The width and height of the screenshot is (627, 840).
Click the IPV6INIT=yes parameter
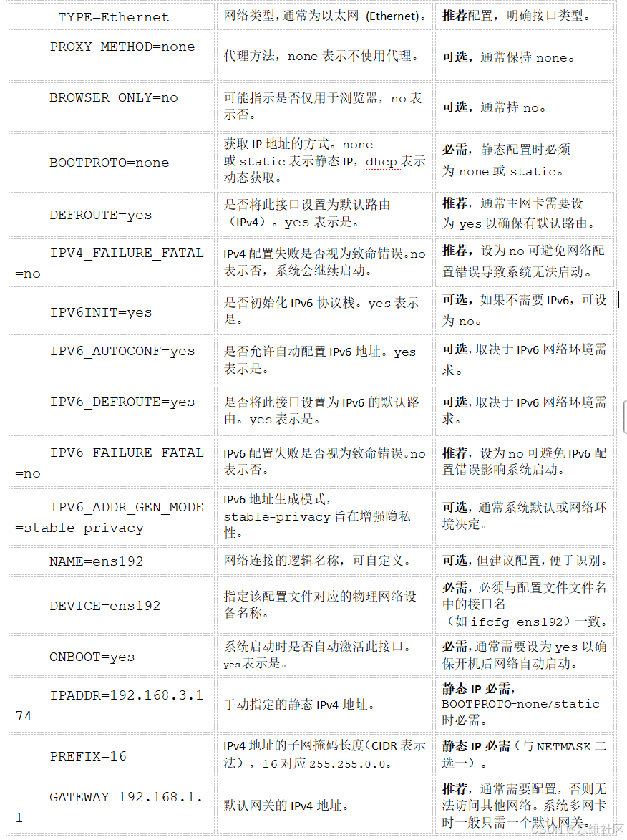click(x=101, y=312)
